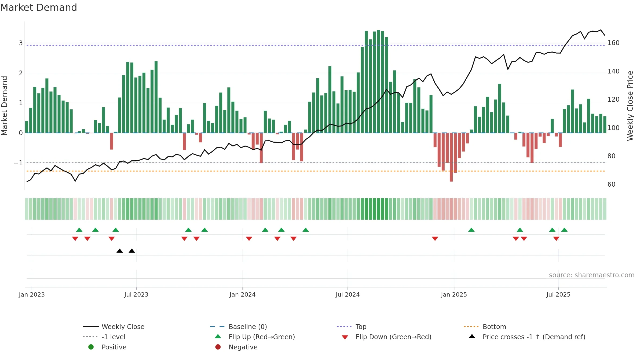Select the 'Flip Down (Green→Red)' legend label
Viewport: 644px width, 362px height.
click(x=393, y=337)
